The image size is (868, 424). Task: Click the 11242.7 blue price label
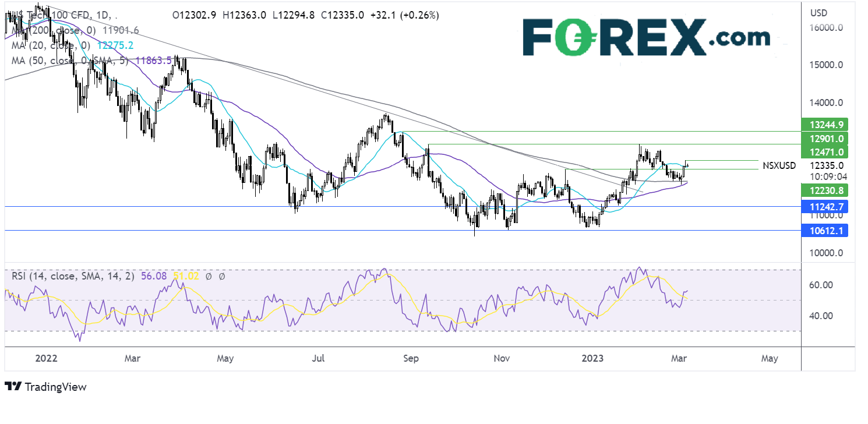point(826,206)
